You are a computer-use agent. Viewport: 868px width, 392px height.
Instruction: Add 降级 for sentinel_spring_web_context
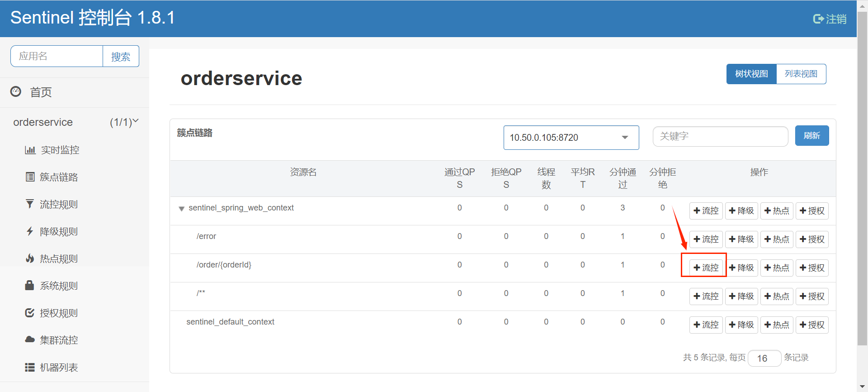click(741, 210)
